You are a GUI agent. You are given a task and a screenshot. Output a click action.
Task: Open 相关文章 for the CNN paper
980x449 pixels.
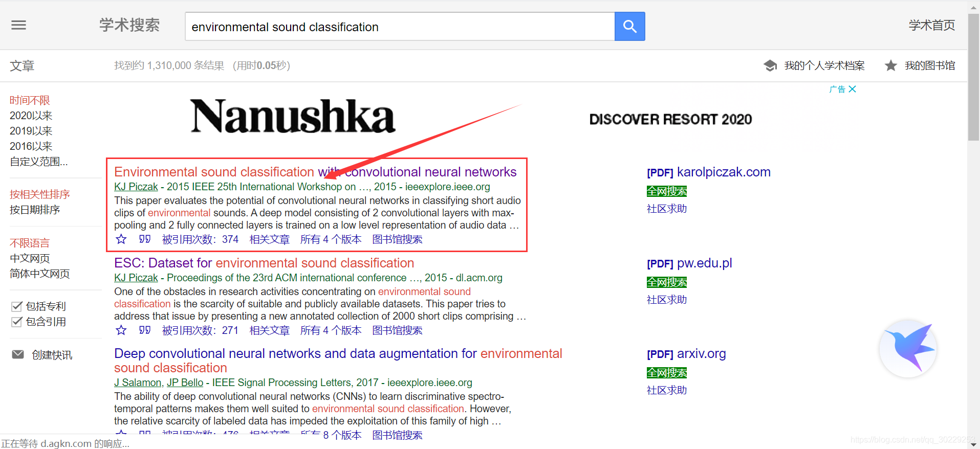(x=270, y=239)
